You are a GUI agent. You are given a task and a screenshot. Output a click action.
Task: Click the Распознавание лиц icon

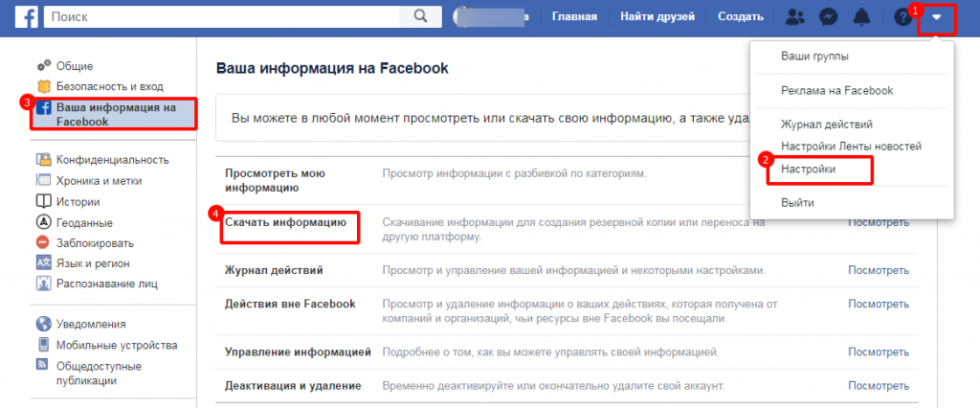43,283
